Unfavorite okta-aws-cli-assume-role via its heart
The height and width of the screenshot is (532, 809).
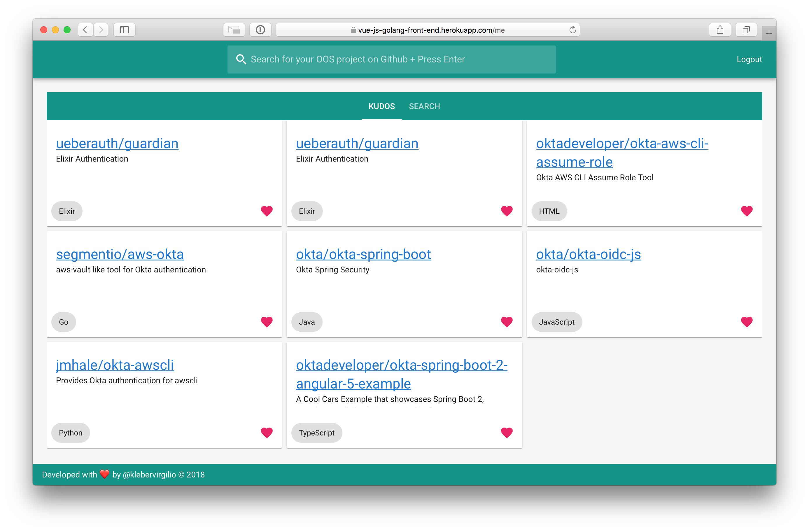(747, 211)
